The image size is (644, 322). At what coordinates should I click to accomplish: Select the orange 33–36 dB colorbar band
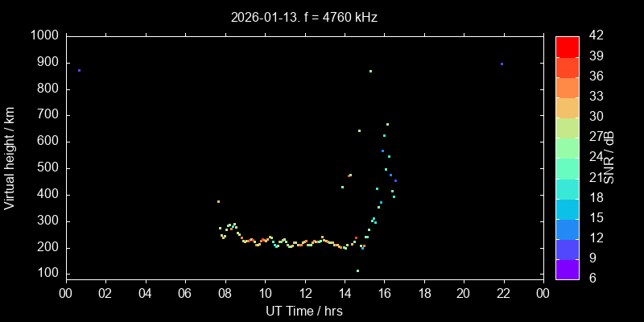(567, 87)
